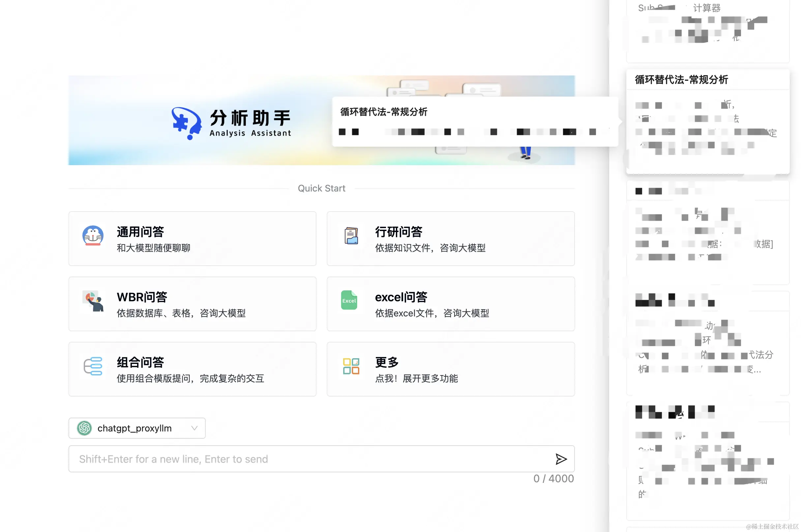Click the Doraemon icon for 通用问答
Viewport: 801px width, 532px height.
click(x=93, y=235)
